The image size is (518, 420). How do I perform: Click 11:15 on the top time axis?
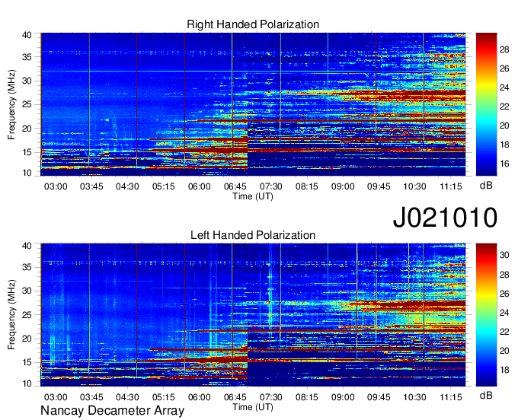[x=451, y=186]
